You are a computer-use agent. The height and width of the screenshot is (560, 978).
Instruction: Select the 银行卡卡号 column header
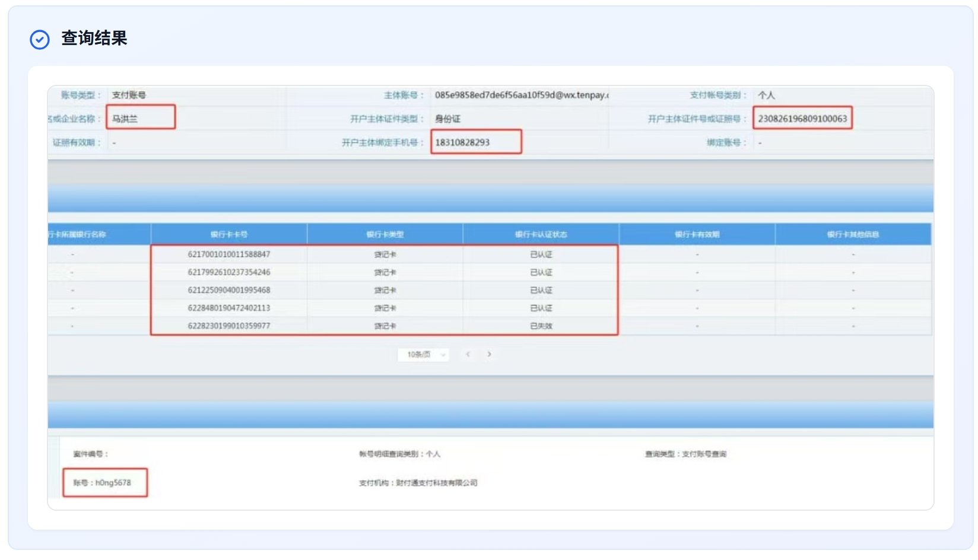[x=229, y=234]
